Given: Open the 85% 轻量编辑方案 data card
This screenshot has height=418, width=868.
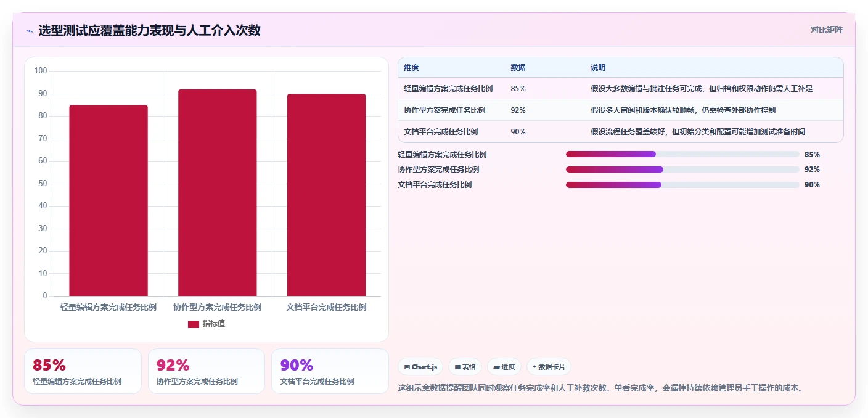Looking at the screenshot, I should point(83,371).
